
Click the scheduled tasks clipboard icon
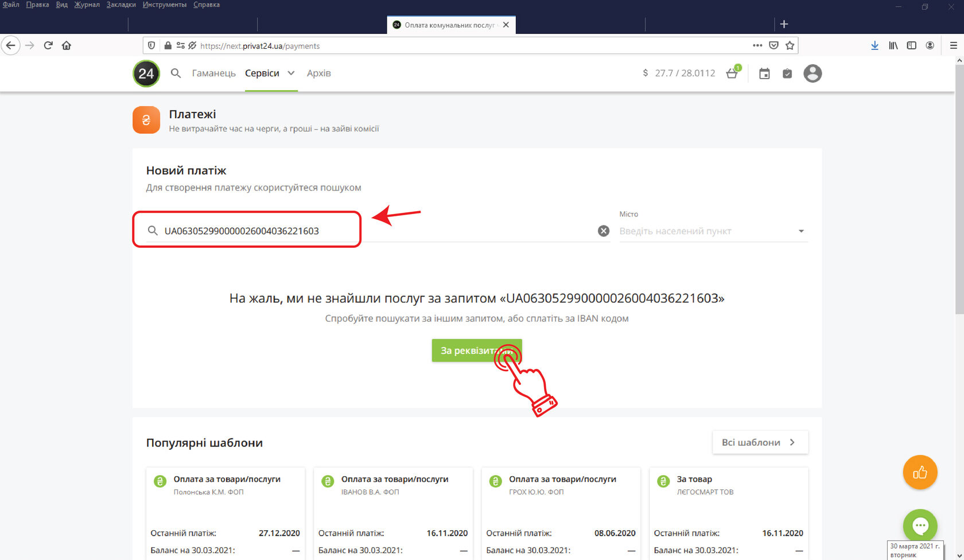(787, 73)
